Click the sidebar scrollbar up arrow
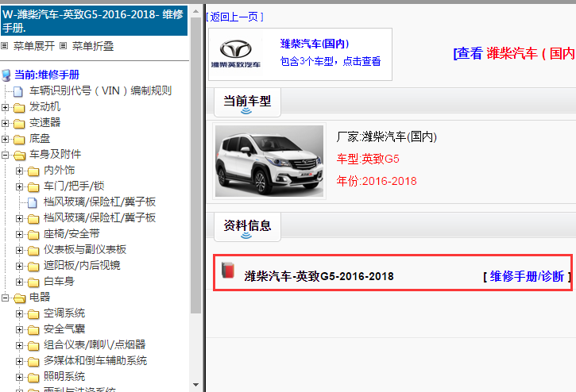This screenshot has width=576, height=392. (x=195, y=11)
